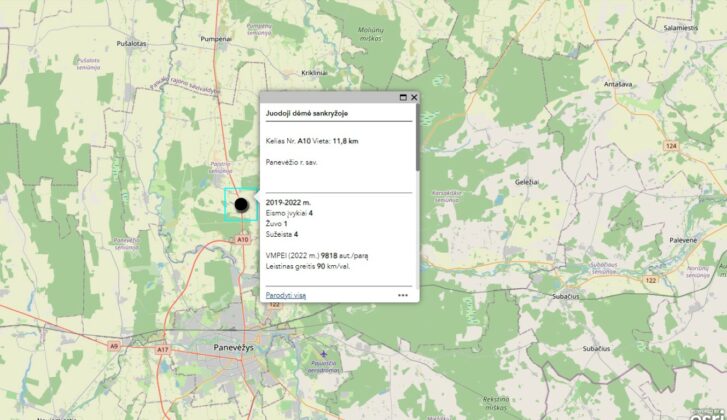Click the VMPEI 9818 aut./parą line

(317, 256)
